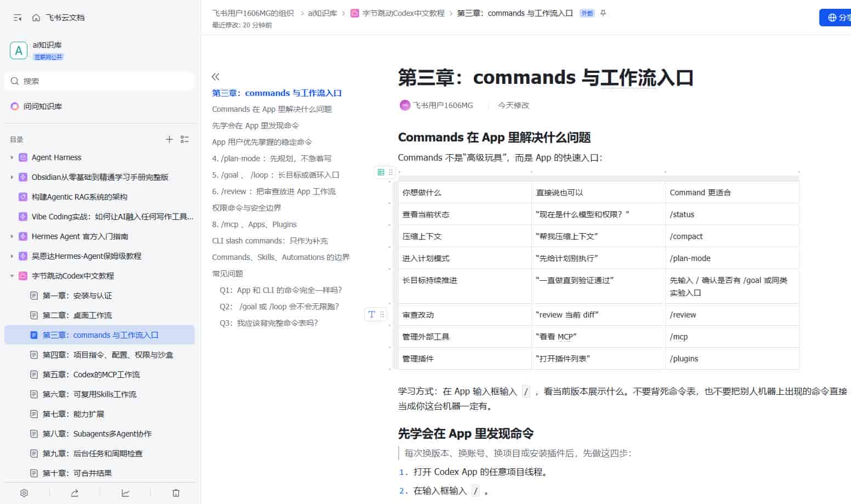Jump to 8. /mcp、Apps、Plugins entry
Screen dimensions: 851x504
[254, 224]
